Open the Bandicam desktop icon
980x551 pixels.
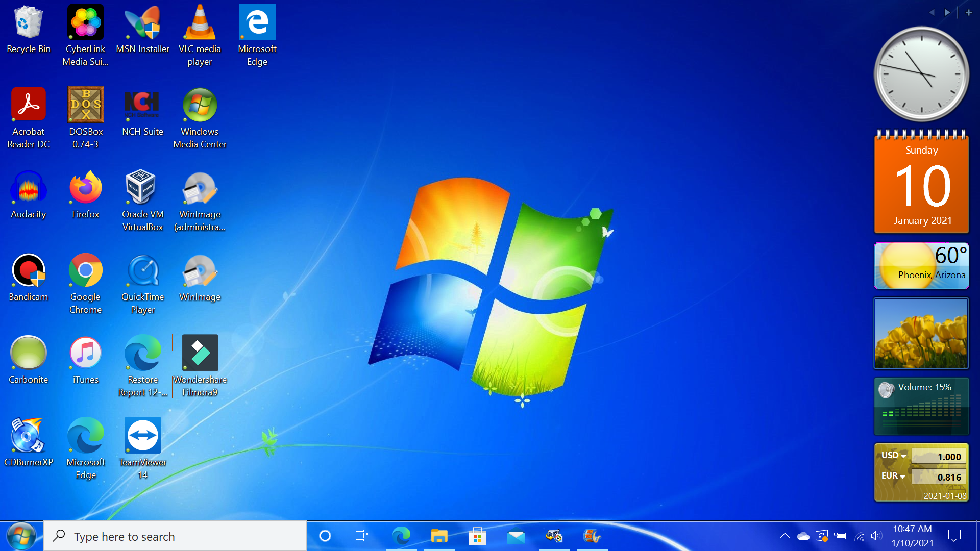pos(28,277)
